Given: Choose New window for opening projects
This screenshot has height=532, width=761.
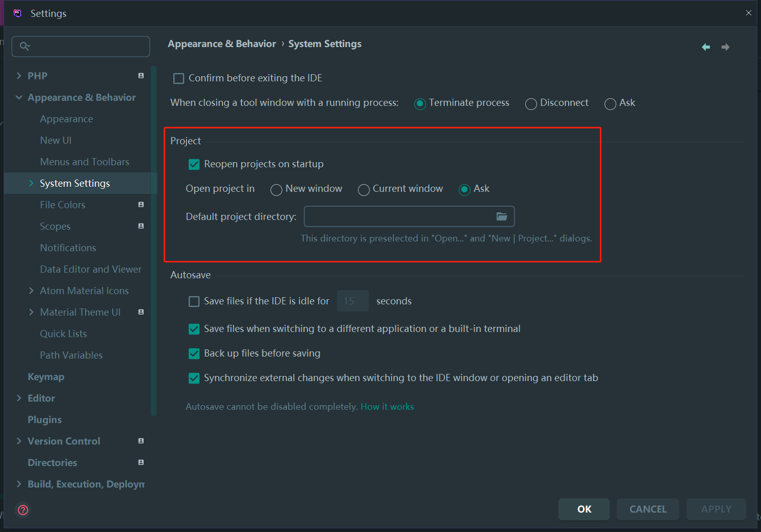Looking at the screenshot, I should (x=276, y=190).
